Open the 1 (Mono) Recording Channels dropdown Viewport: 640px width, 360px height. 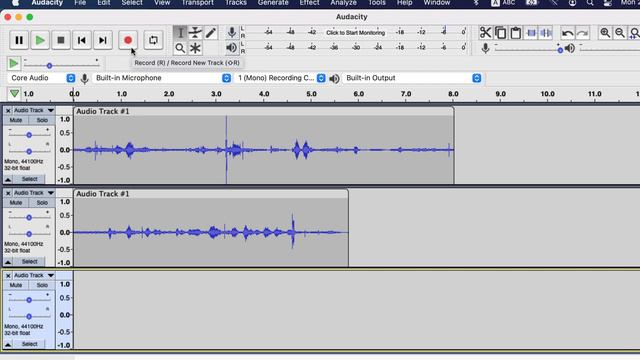[281, 78]
